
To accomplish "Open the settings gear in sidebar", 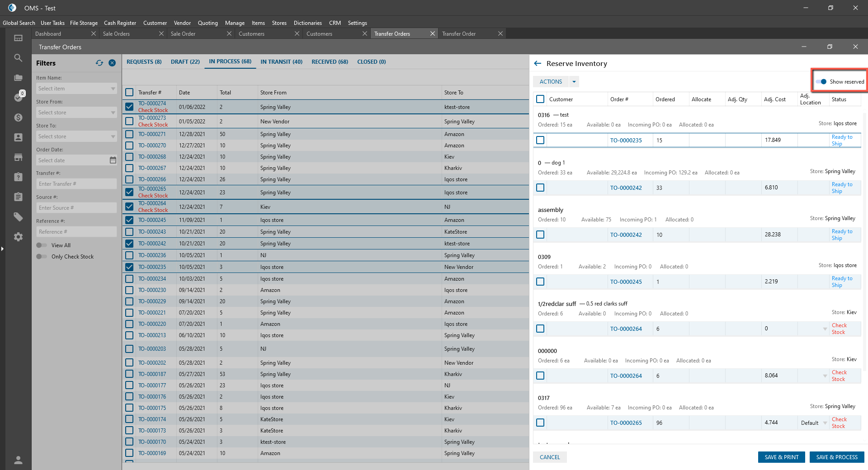I will coord(18,237).
